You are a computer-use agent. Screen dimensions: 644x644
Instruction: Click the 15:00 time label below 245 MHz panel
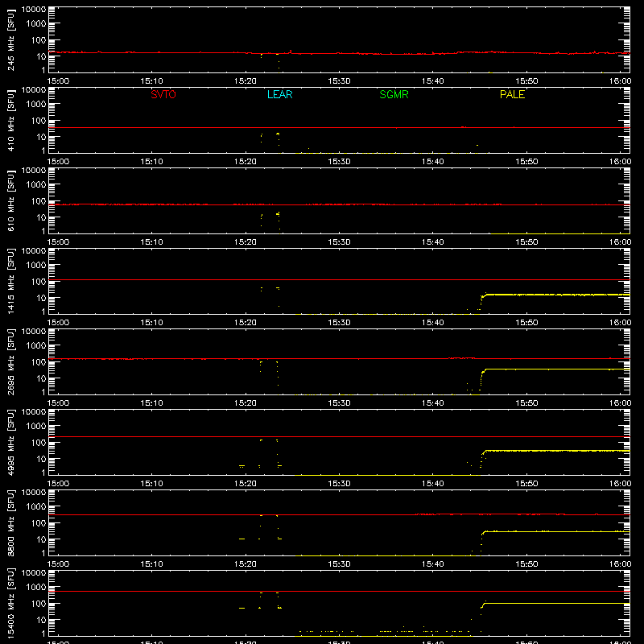(x=58, y=81)
